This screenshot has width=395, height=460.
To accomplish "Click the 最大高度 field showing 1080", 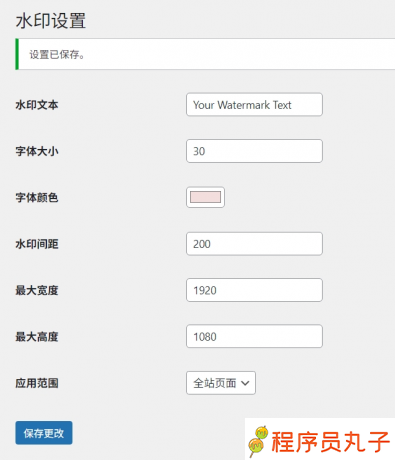I will [x=254, y=336].
